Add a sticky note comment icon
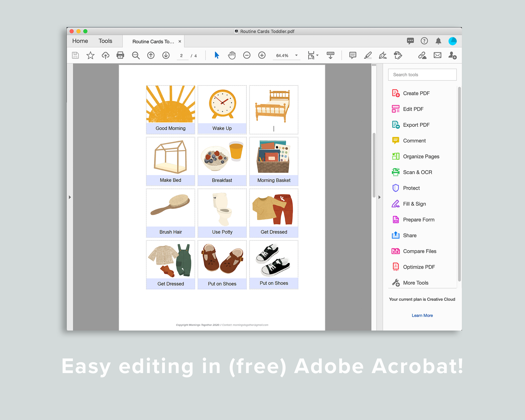 point(353,55)
